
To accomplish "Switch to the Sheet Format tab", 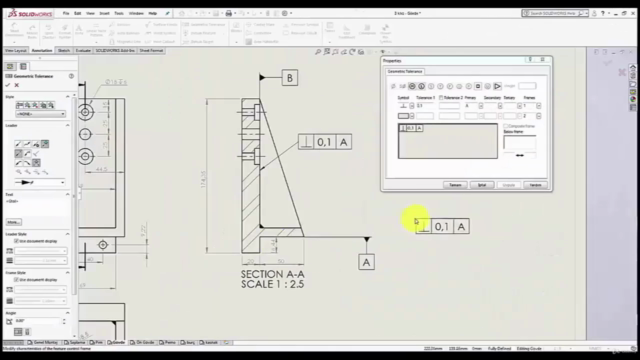I will [x=151, y=51].
